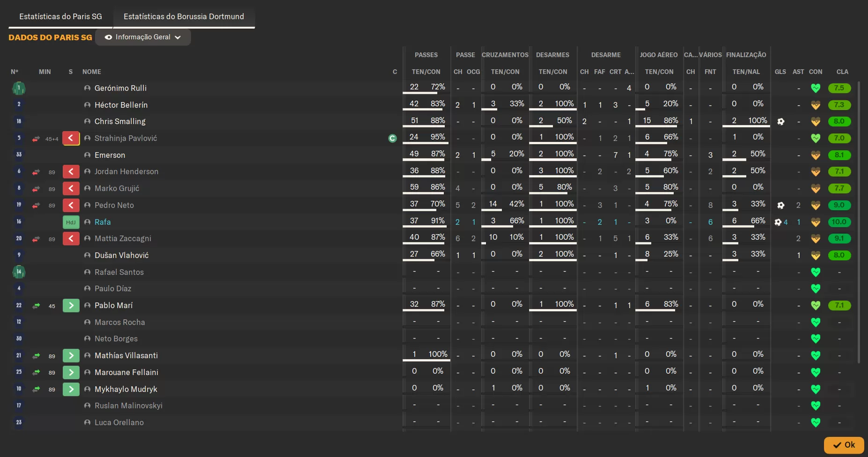Image resolution: width=868 pixels, height=457 pixels.
Task: Click Pedro Neto's 14 crosses value
Action: tap(493, 204)
